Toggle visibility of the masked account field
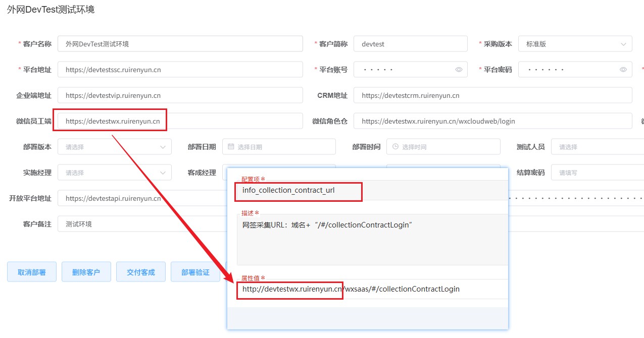This screenshot has height=338, width=644. click(459, 70)
